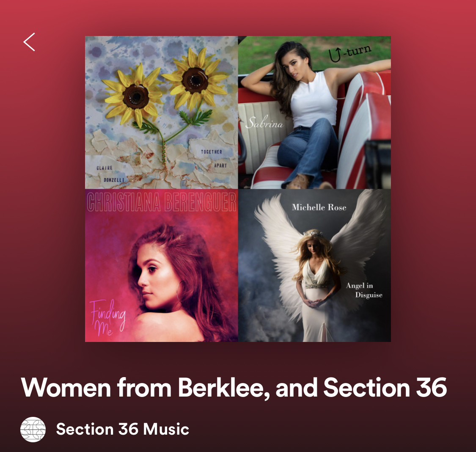This screenshot has height=452, width=476.
Task: Click the TOGETHER paper label
Action: coord(211,152)
